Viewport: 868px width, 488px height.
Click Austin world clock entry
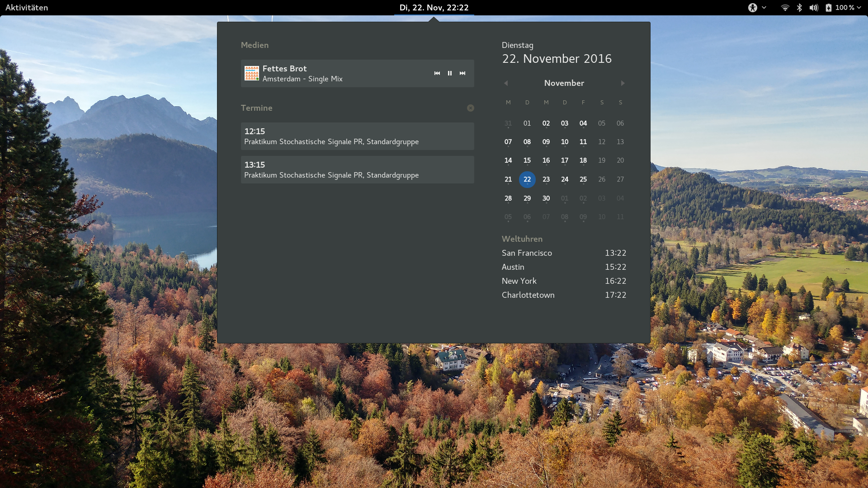(564, 267)
